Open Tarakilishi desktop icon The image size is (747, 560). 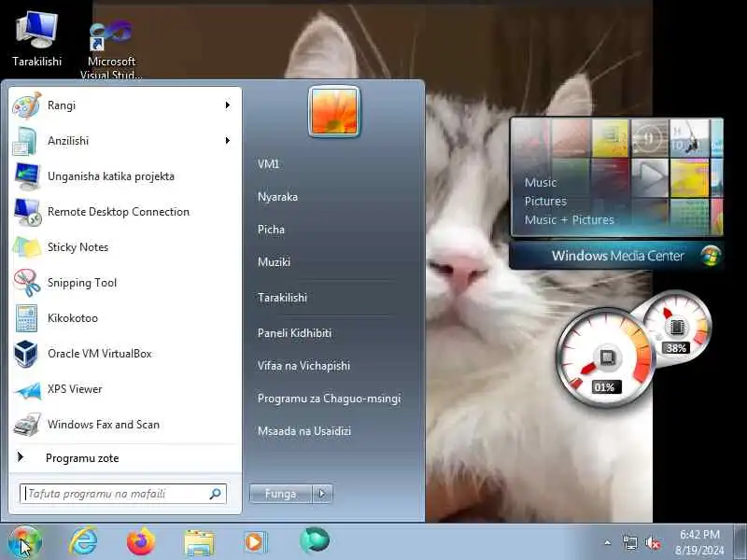[x=37, y=39]
